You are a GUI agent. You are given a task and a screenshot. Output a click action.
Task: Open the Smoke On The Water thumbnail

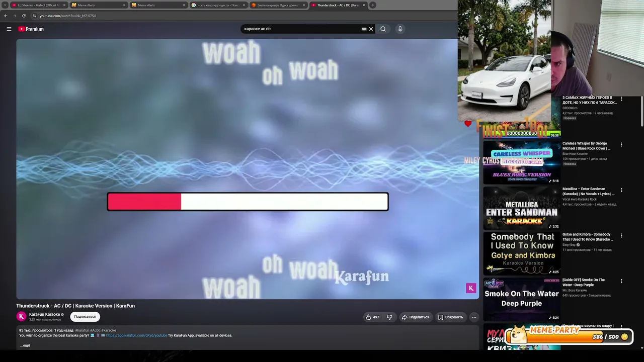(522, 299)
